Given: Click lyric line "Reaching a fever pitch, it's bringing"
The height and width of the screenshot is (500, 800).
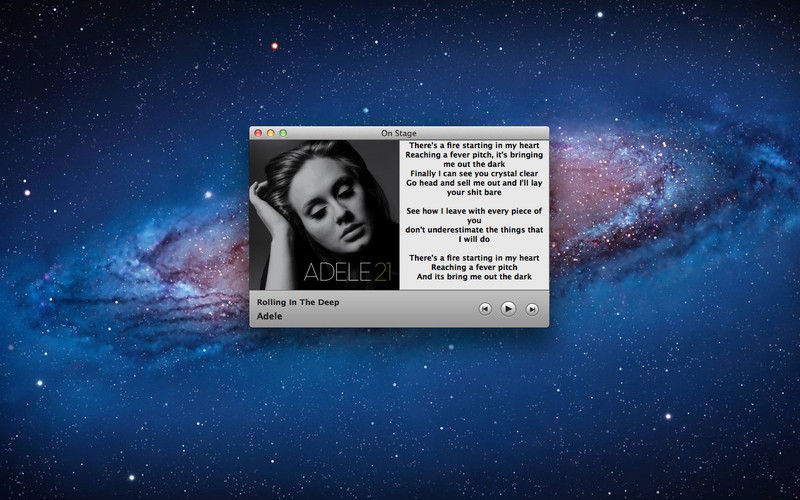Looking at the screenshot, I should 474,155.
